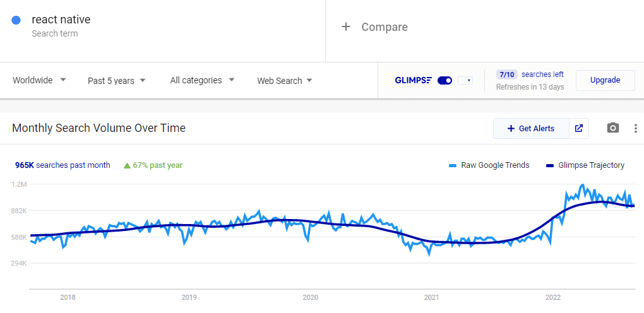Open small dropdown next to Glimpse toggle

[x=465, y=80]
